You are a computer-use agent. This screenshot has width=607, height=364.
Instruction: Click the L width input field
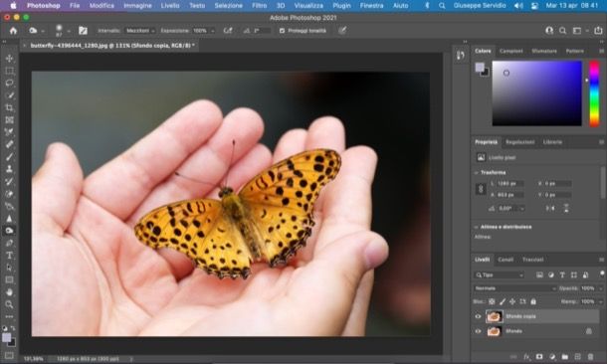tap(510, 184)
